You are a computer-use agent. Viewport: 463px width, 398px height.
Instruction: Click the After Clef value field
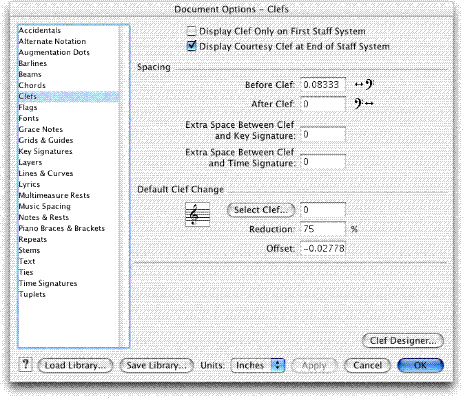coord(323,104)
